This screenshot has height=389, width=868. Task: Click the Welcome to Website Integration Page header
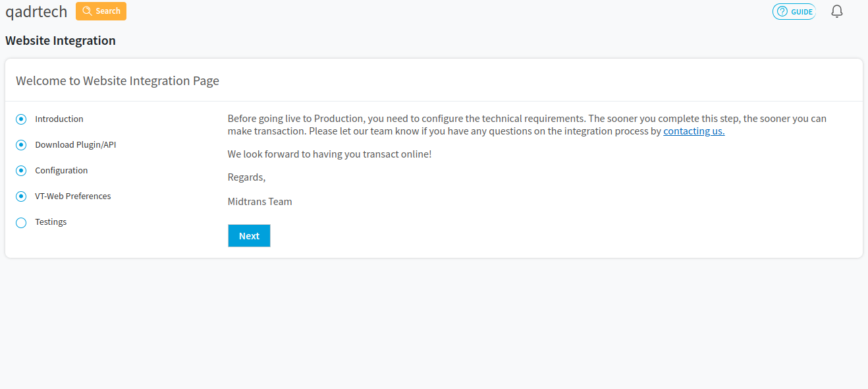pyautogui.click(x=117, y=81)
